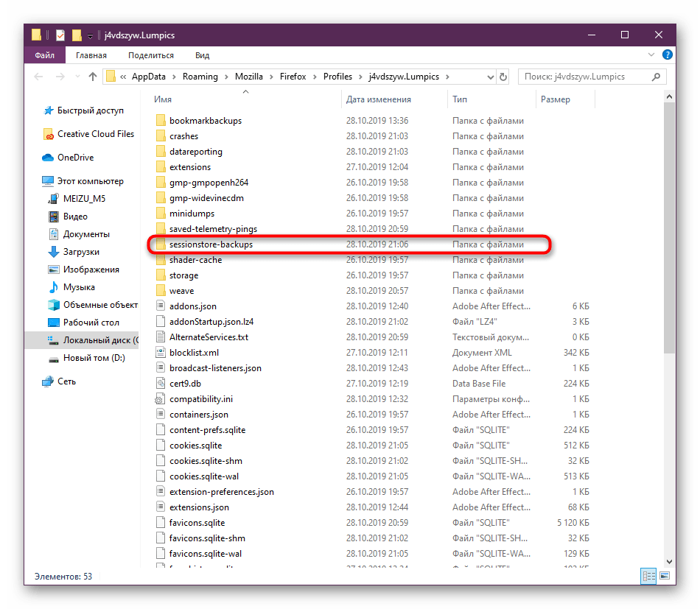Screen dimensions: 700x609
Task: Select the OneDrive cloud icon in sidebar
Action: 48,158
